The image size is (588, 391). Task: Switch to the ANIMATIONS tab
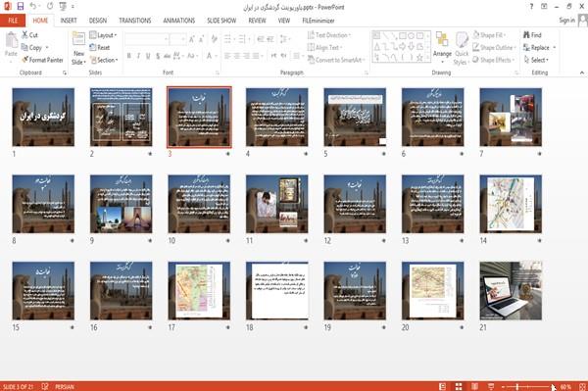[179, 21]
